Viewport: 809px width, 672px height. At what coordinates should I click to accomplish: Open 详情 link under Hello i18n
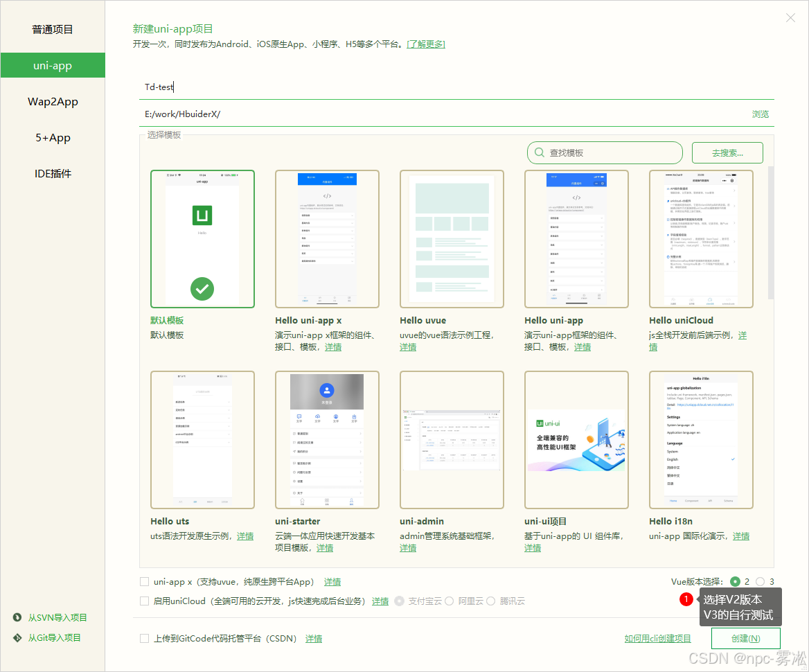tap(741, 536)
